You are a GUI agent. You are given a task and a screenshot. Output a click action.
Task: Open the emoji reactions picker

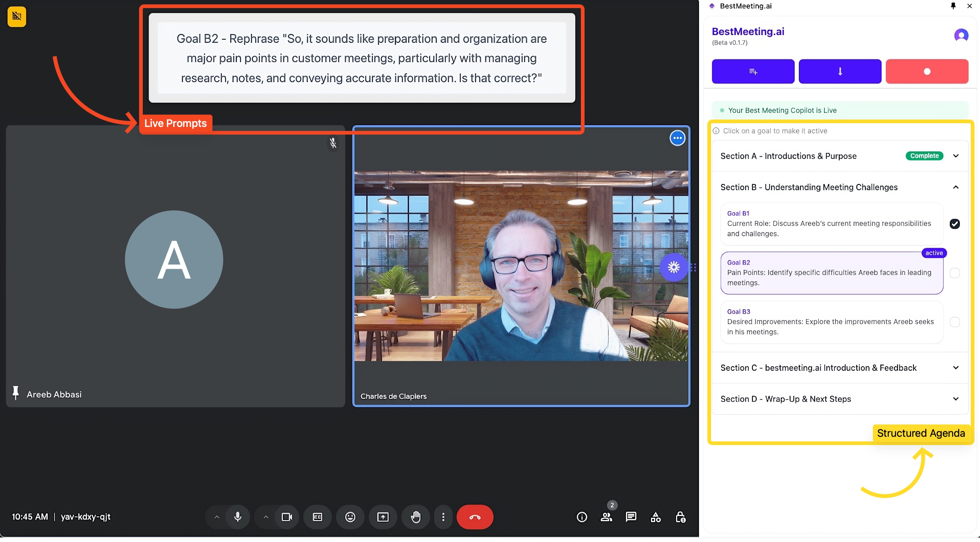coord(350,517)
